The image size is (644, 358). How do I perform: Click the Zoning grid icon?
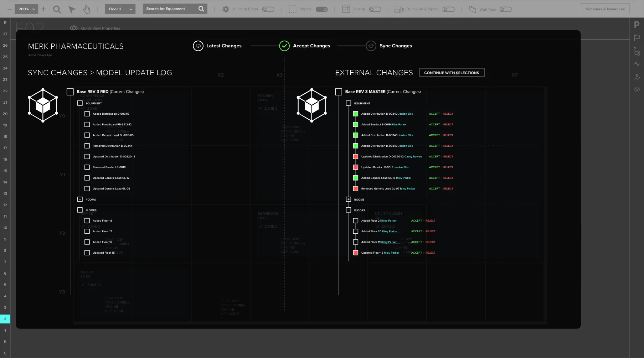[346, 9]
